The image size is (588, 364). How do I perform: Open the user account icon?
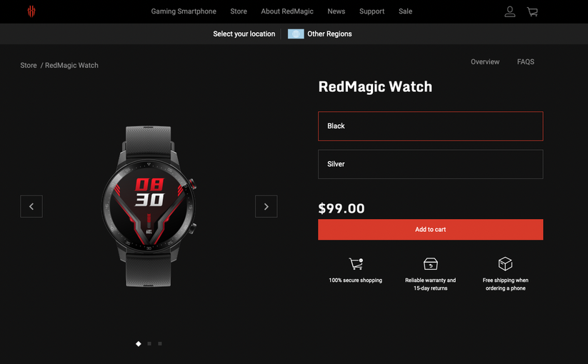click(x=509, y=11)
